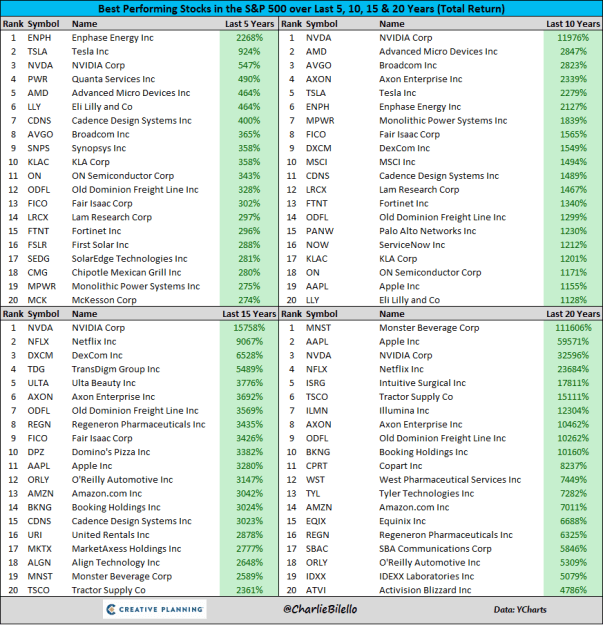The height and width of the screenshot is (625, 603).
Task: Select the 59571% value for Apple
Action: pos(573,342)
